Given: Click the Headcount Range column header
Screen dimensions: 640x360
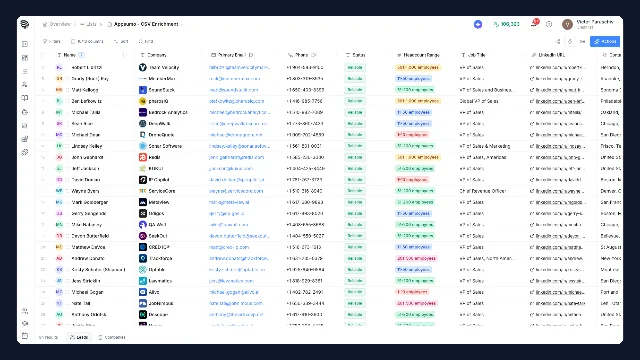Looking at the screenshot, I should [418, 55].
